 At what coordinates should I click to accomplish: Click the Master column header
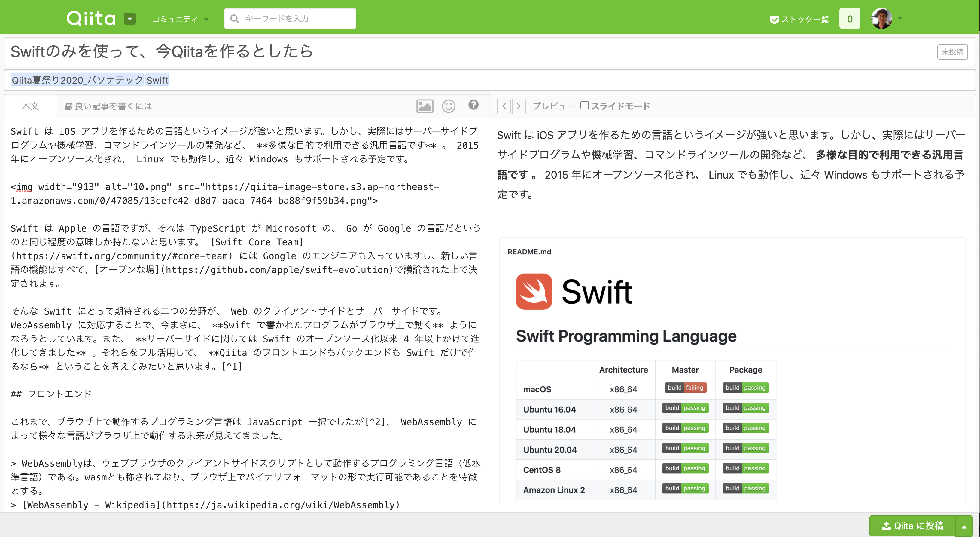coord(685,370)
